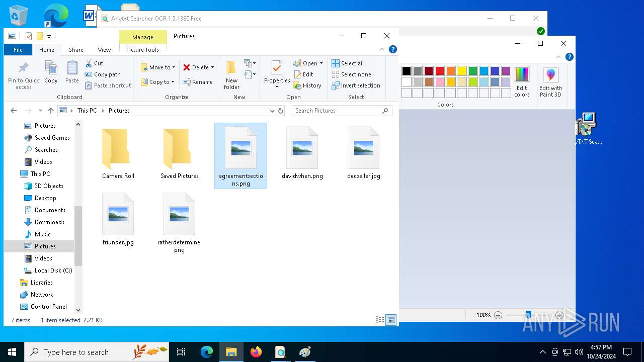Open Move to dropdown
644x362 pixels.
click(x=158, y=67)
